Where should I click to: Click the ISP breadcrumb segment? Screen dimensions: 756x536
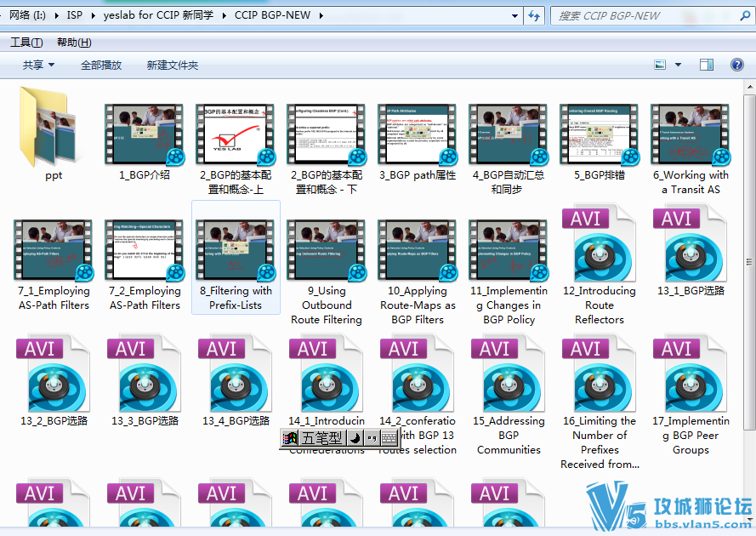coord(75,15)
